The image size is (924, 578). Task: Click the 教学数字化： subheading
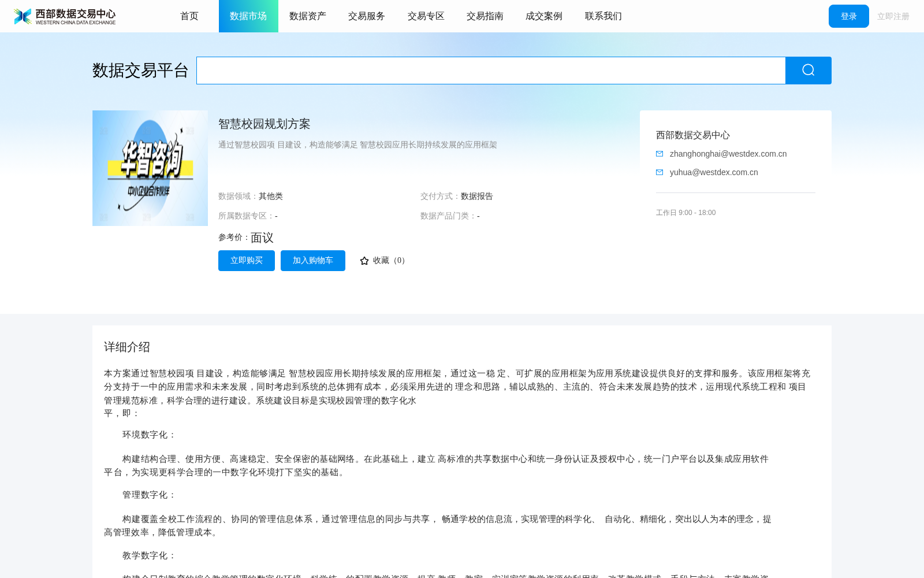coord(150,555)
